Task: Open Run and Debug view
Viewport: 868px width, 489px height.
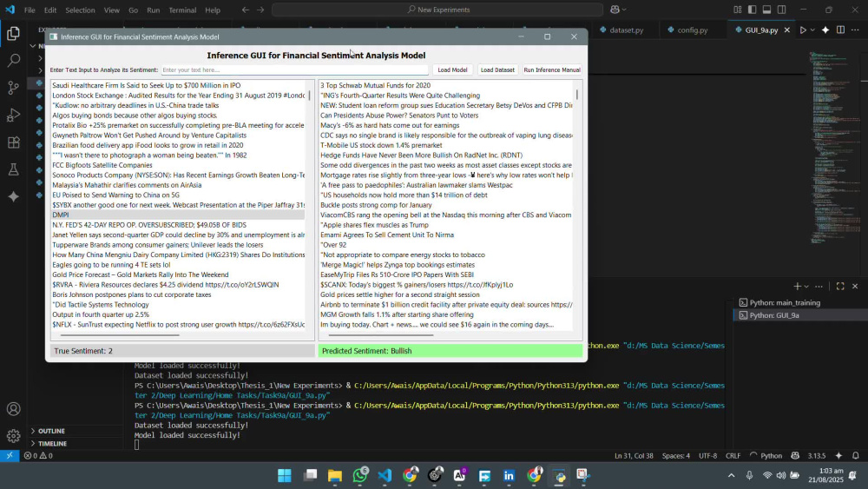Action: pos(13,115)
